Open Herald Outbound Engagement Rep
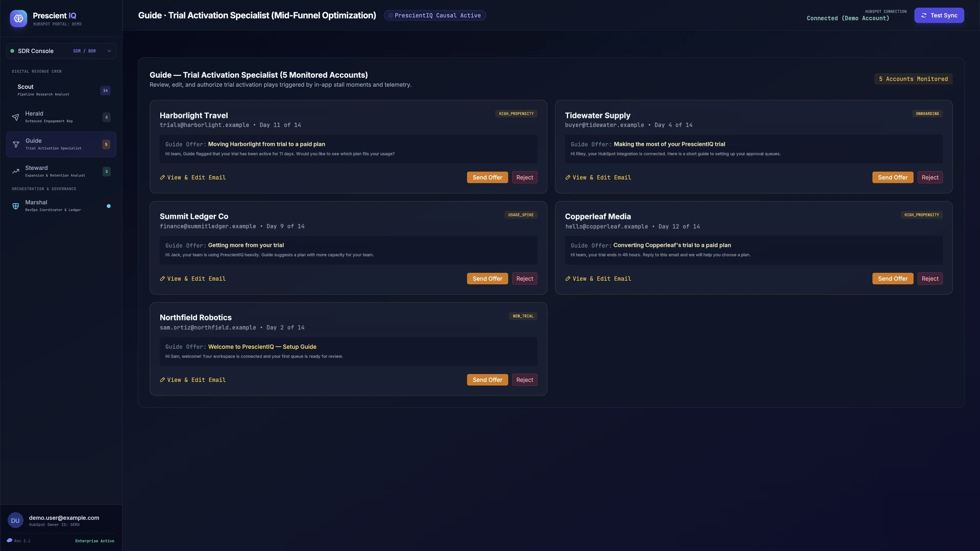Screen dimensions: 980x551 [61, 117]
